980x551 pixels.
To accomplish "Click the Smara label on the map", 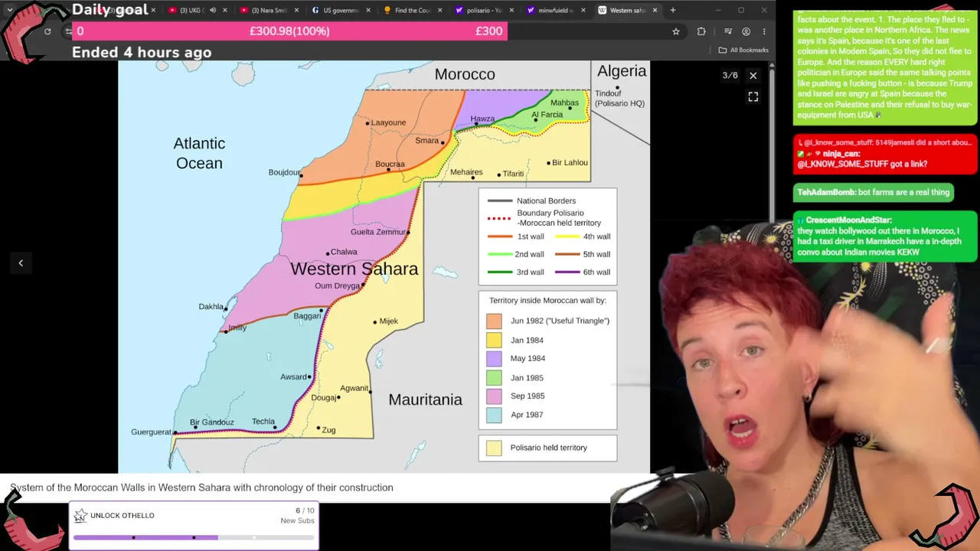I will 427,141.
